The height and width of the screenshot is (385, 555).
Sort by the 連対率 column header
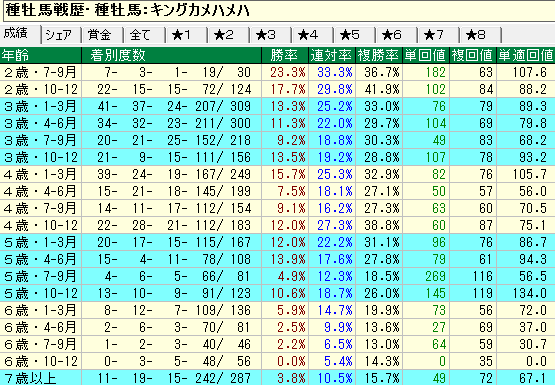tap(332, 55)
